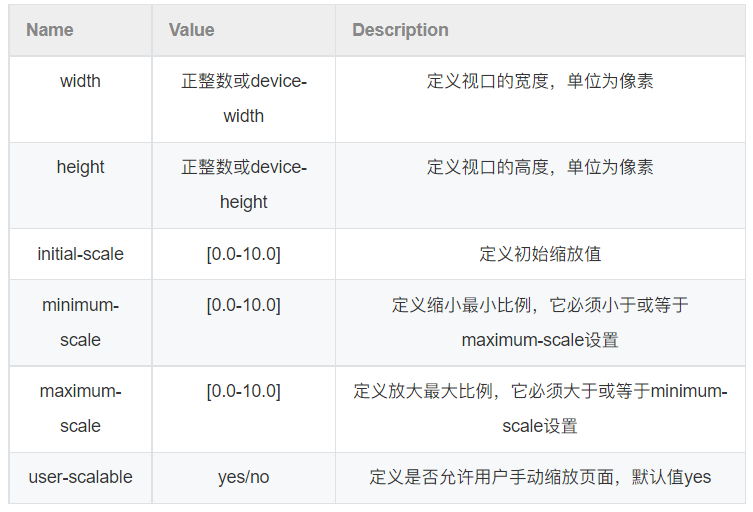Click the yes/no value cell
Viewport: 753px width, 512px height.
point(243,477)
